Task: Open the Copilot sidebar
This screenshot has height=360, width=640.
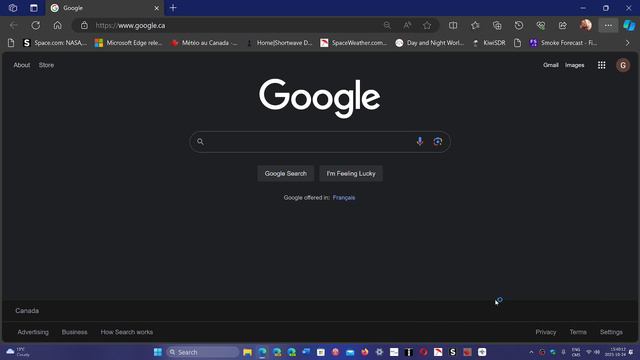Action: tap(629, 25)
